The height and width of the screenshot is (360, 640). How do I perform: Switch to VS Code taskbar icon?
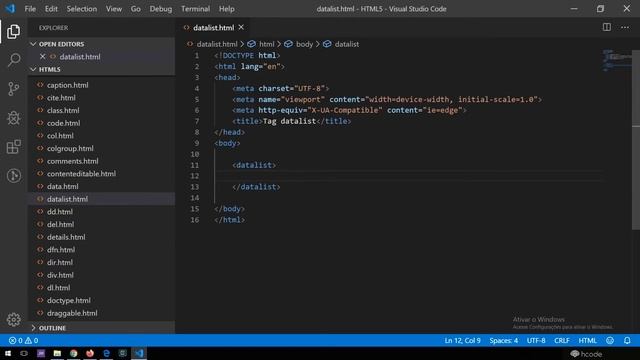(x=139, y=353)
